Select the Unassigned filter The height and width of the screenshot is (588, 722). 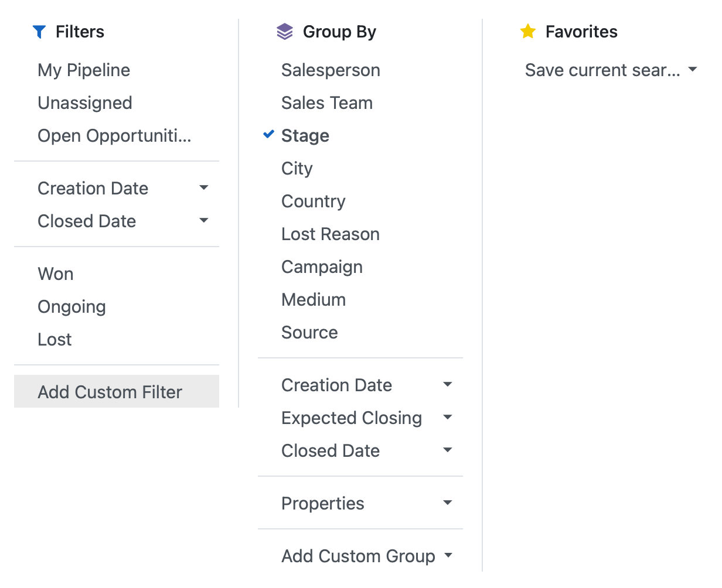[84, 102]
